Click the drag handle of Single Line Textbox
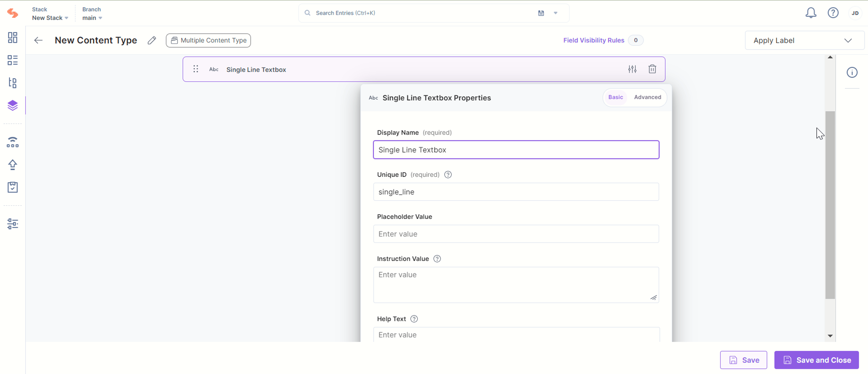The width and height of the screenshot is (868, 374). pos(196,69)
